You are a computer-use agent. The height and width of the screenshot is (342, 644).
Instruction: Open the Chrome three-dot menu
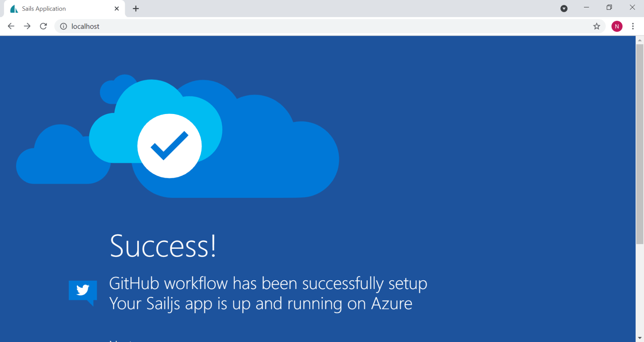633,26
